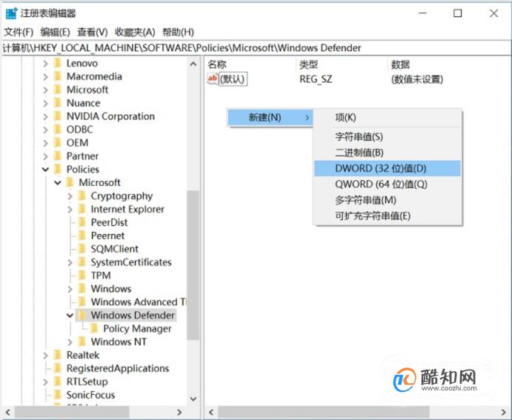Click the Windows NT folder icon
The height and width of the screenshot is (420, 512).
click(82, 341)
